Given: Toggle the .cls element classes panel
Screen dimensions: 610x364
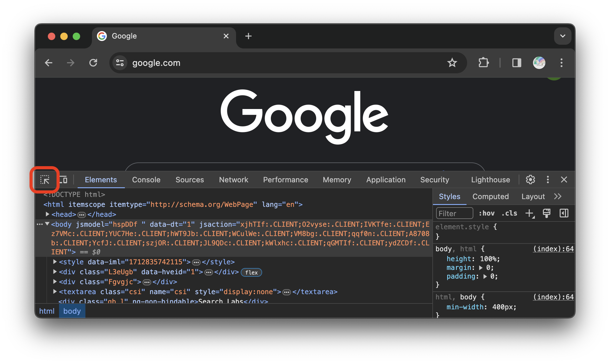Looking at the screenshot, I should (509, 213).
